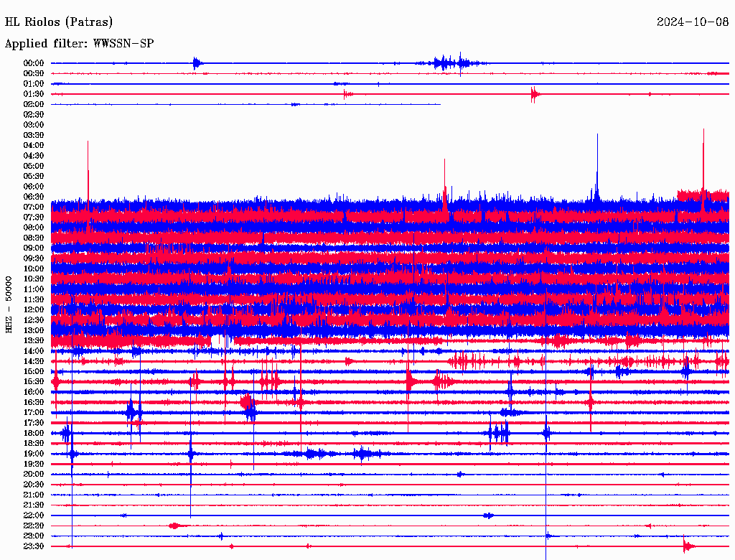This screenshot has height=560, width=735.
Task: Click the 09:00 time label
Action: pos(34,248)
